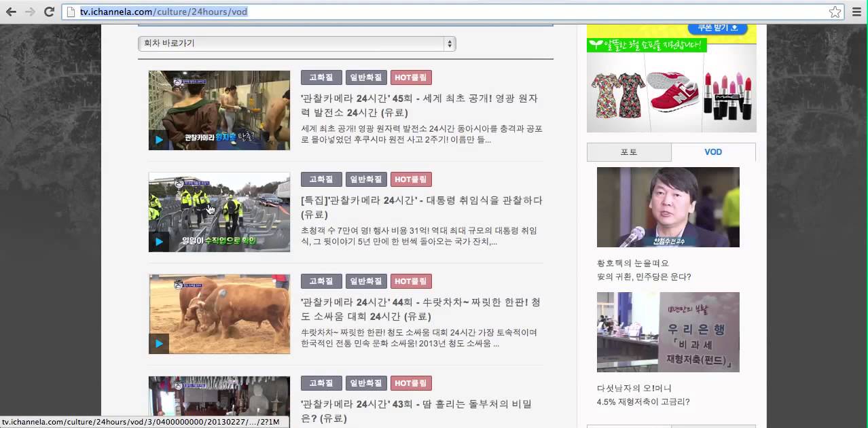Open the 45회 영광 원자력 발전소 title link
The image size is (868, 428).
point(419,105)
